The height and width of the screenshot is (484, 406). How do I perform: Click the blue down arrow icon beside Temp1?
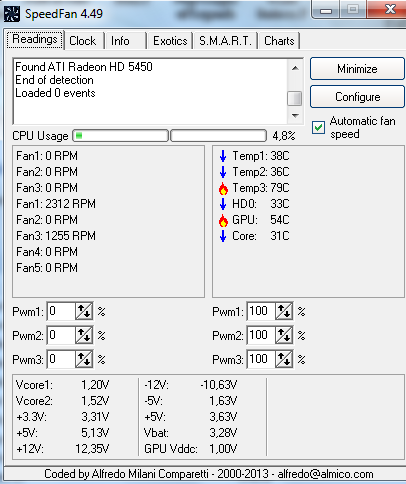[223, 156]
